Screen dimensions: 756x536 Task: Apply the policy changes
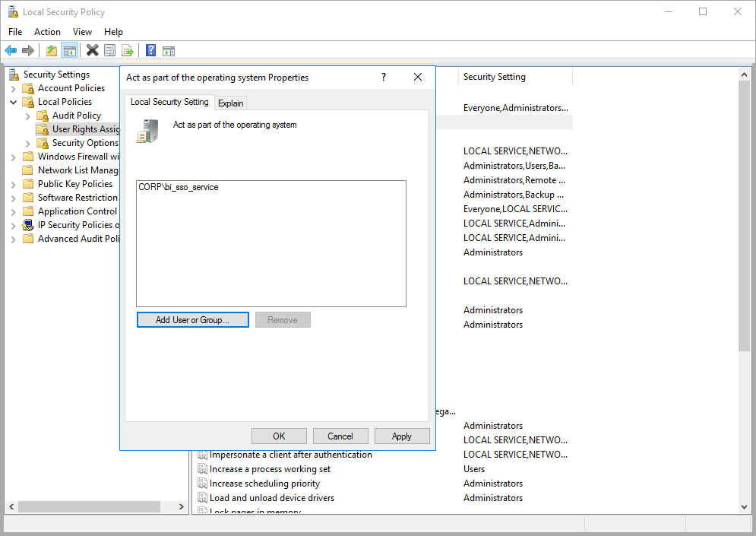tap(402, 436)
